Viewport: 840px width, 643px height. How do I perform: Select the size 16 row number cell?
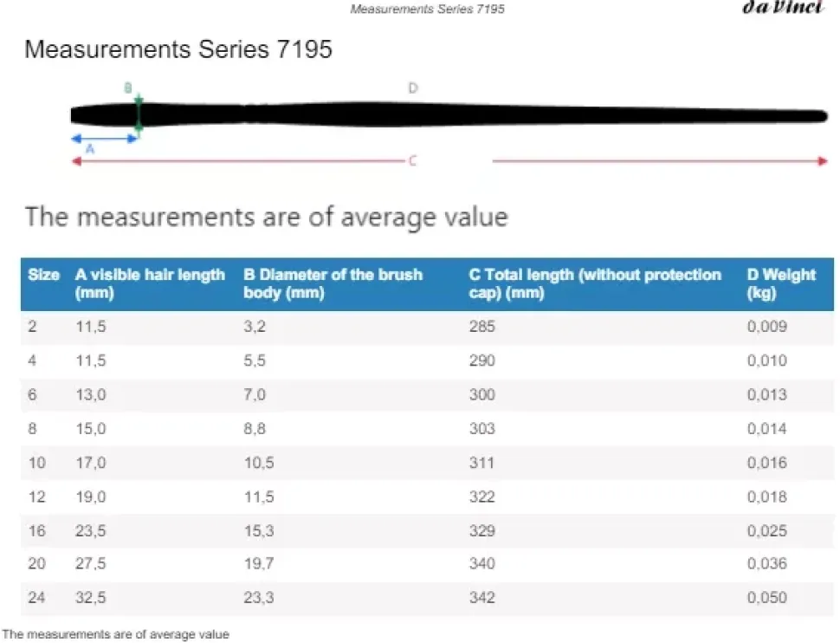click(x=36, y=530)
